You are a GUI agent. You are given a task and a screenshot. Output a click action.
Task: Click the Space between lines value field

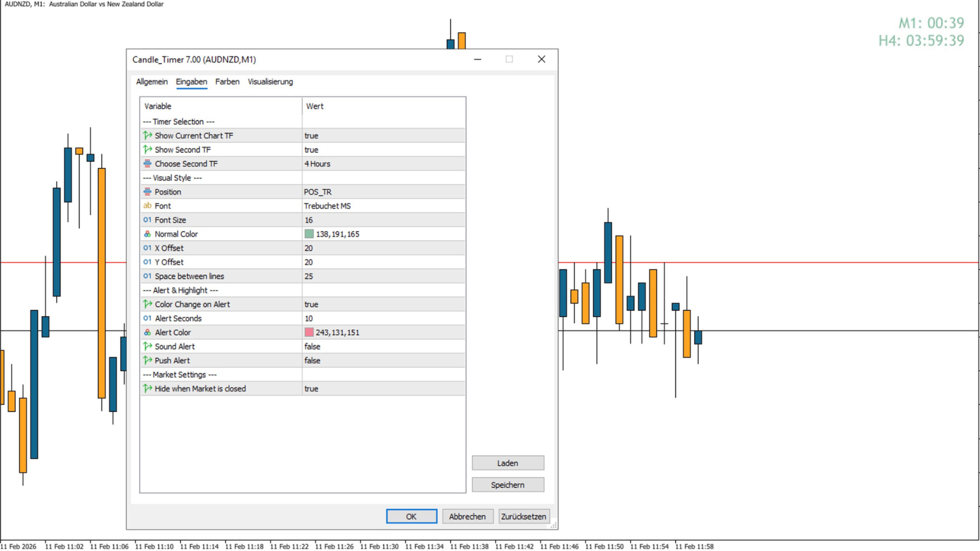tap(383, 277)
